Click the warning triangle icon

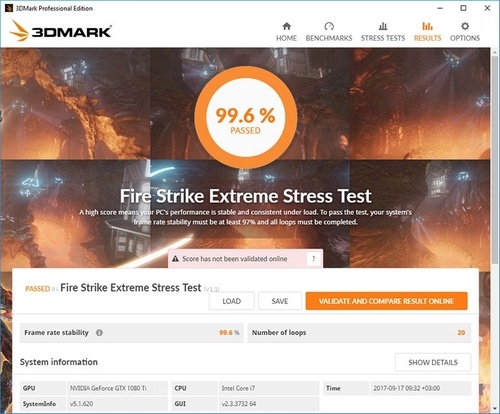[175, 259]
